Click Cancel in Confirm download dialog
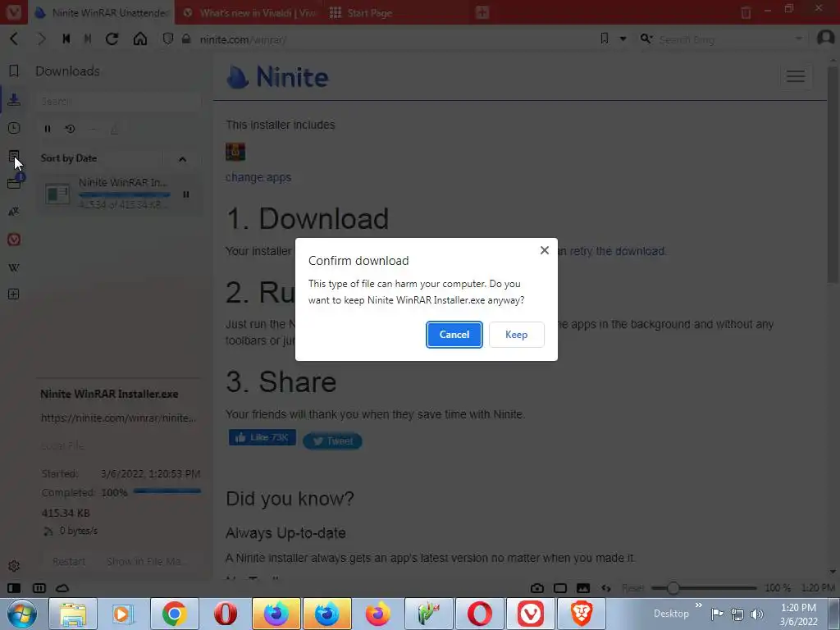Screen dimensions: 840x630 coord(454,335)
